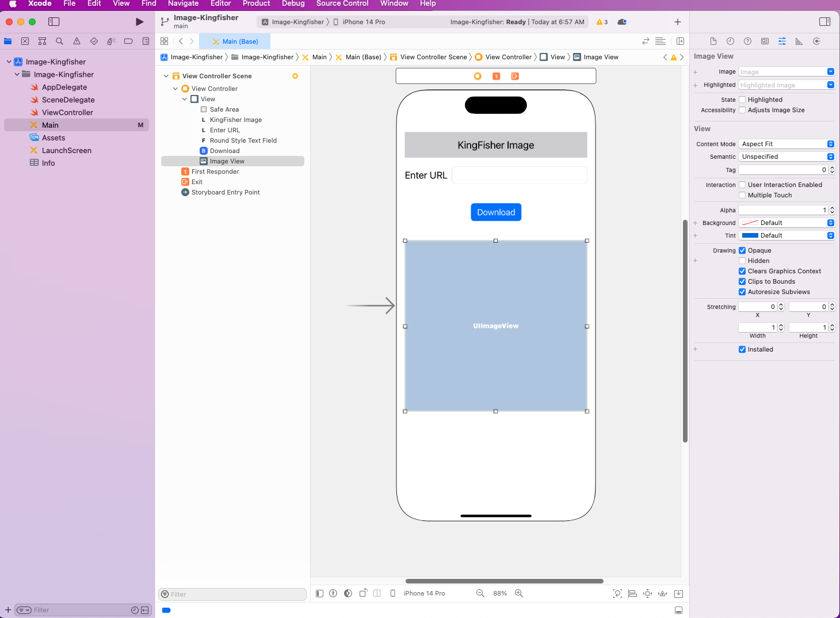This screenshot has width=840, height=618.
Task: Click the add library plus button
Action: coord(678,22)
